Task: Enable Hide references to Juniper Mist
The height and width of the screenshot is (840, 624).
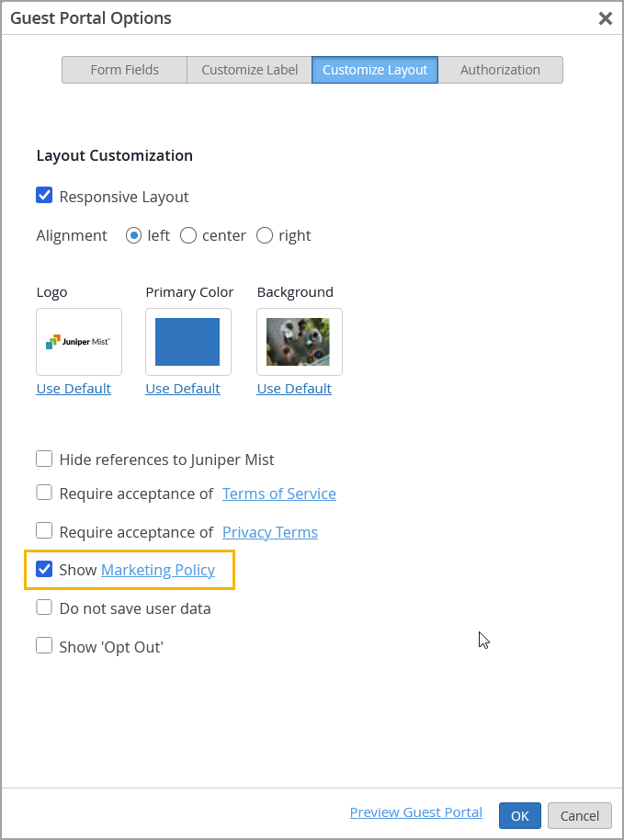Action: (44, 459)
